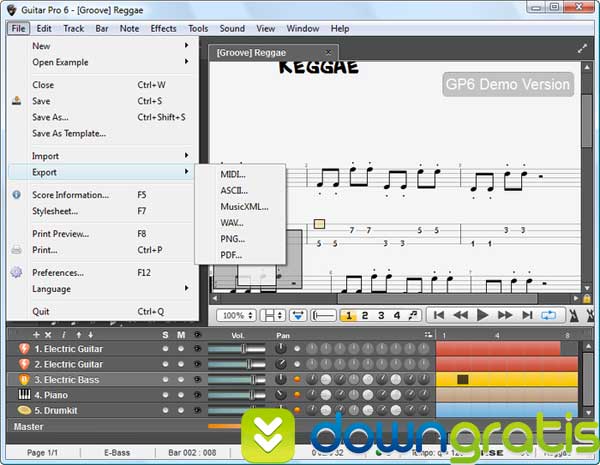This screenshot has width=600, height=465.
Task: Select Stylesheet... entry
Action: point(55,211)
